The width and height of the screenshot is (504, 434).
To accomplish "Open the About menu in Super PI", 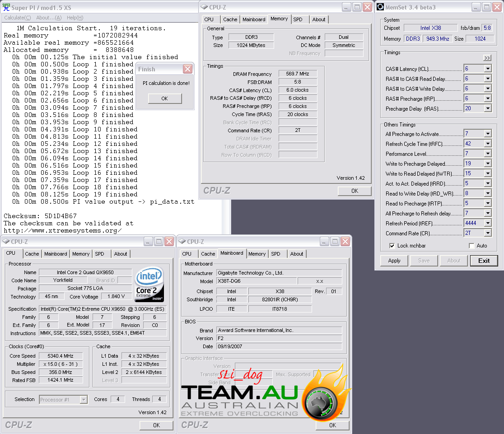I will (48, 18).
